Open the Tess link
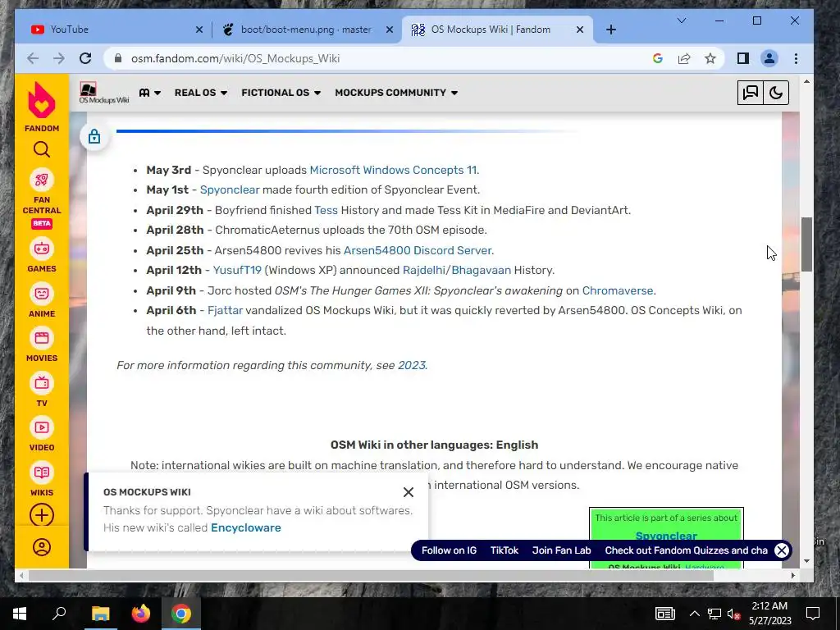 [326, 210]
